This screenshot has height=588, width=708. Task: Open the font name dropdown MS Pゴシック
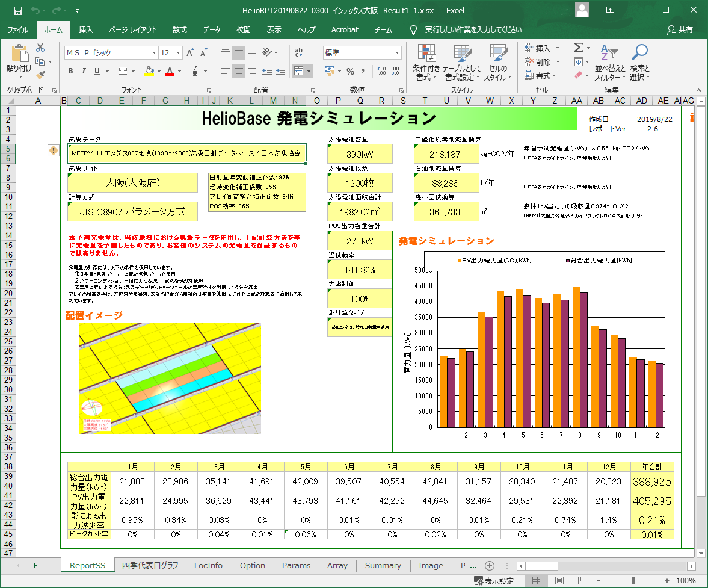tap(154, 53)
